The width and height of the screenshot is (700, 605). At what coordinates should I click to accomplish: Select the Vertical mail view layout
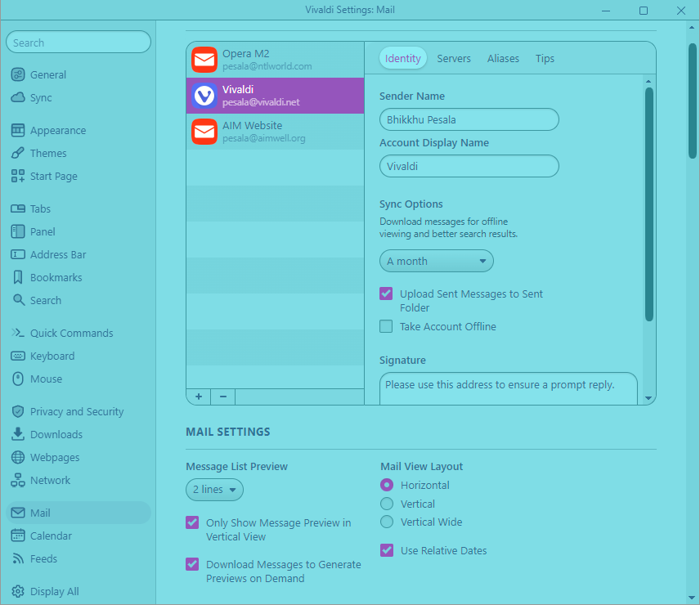[x=388, y=504]
